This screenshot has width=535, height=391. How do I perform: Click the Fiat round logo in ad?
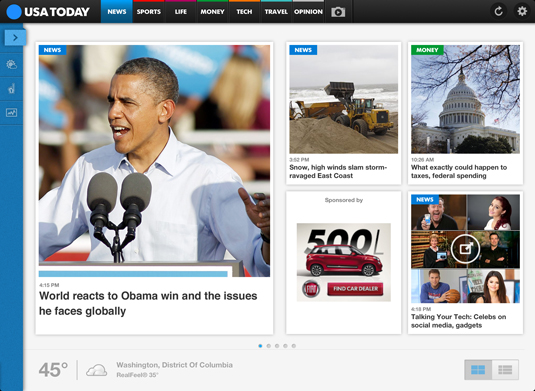(x=310, y=289)
